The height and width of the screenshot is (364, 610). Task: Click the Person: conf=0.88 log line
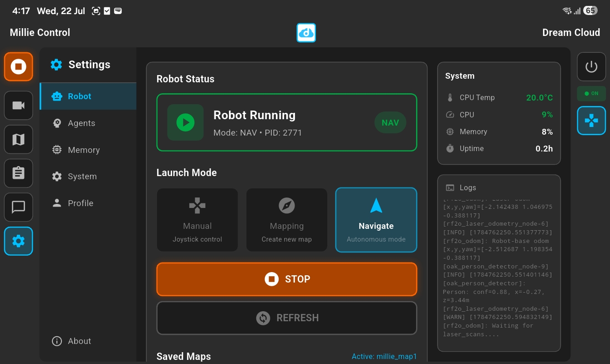click(494, 296)
